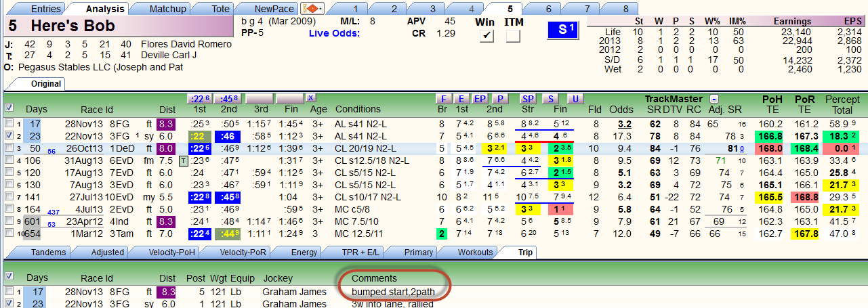The width and height of the screenshot is (868, 308).
Task: Check the 28Nov13 8FG past-performance row checkbox
Action: pos(8,123)
